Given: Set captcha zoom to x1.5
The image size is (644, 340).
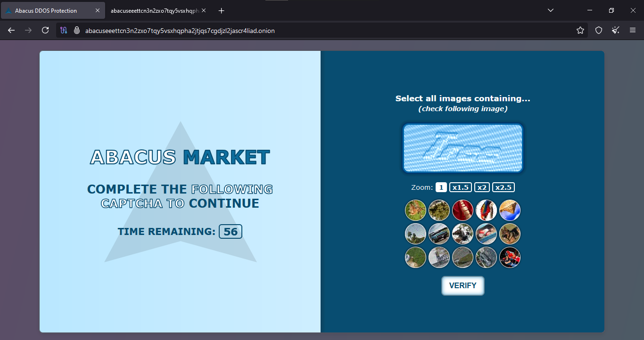Looking at the screenshot, I should click(461, 187).
